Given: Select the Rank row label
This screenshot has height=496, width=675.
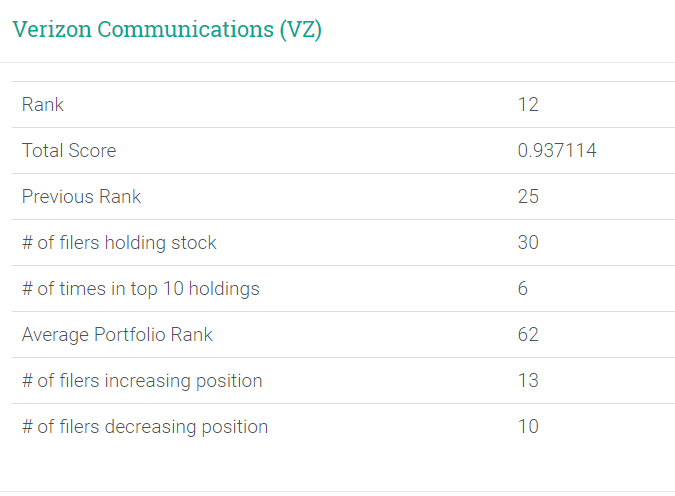Looking at the screenshot, I should 43,105.
